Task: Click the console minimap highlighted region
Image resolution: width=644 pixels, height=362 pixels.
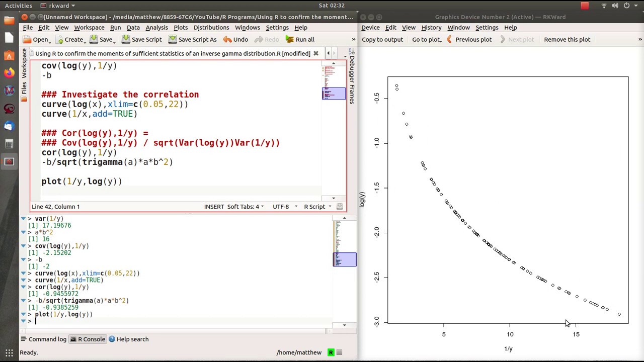Action: [345, 259]
